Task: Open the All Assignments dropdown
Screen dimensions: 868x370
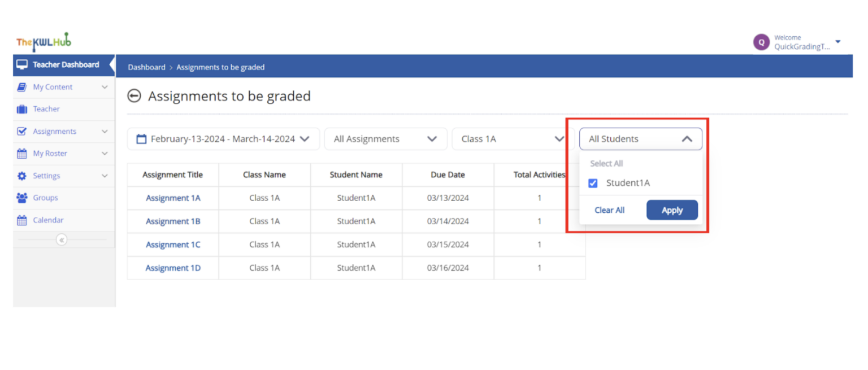Action: [385, 139]
